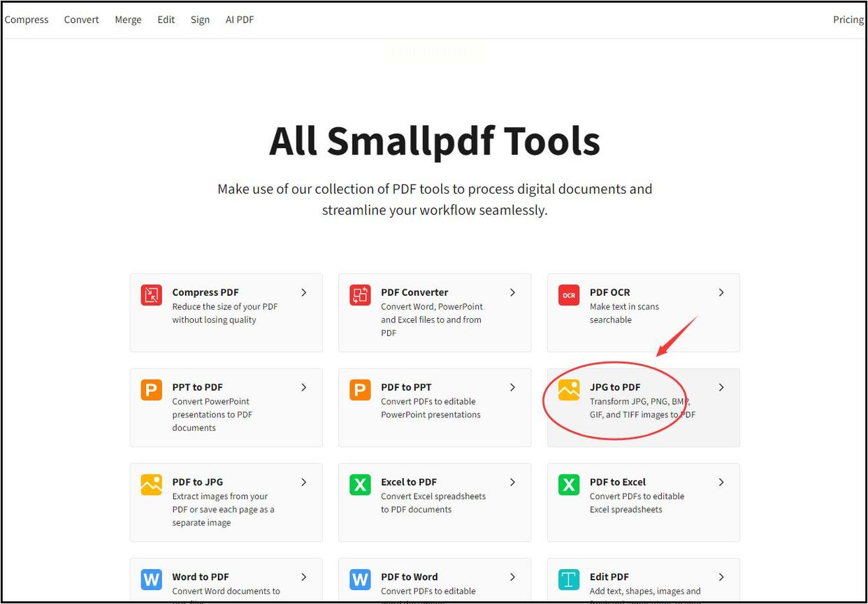
Task: Open the Sign menu item
Action: click(x=200, y=20)
